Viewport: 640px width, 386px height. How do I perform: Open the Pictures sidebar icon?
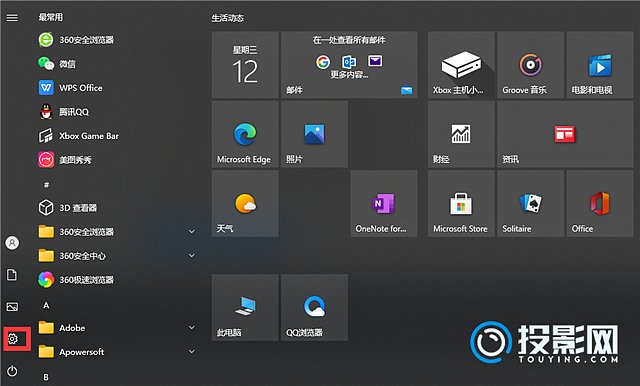click(x=12, y=306)
